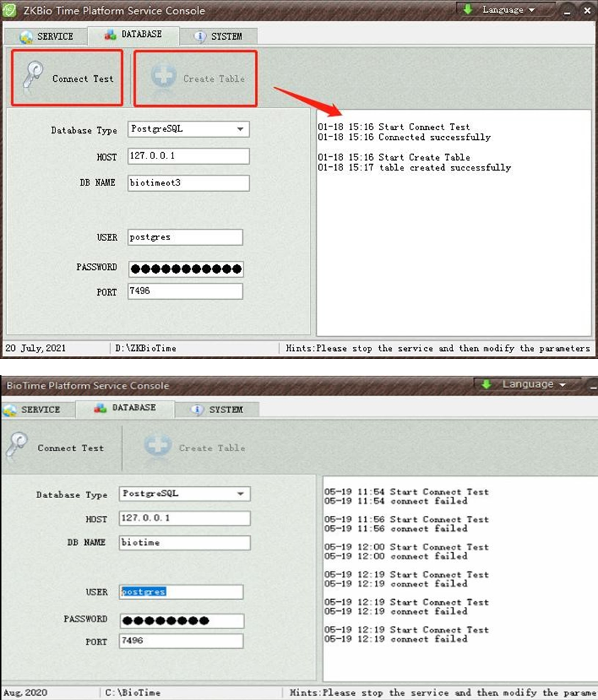Click the blue info icon on SYSTEM tab in ZKBio Time window
Screen dimensions: 598x700
click(x=200, y=36)
